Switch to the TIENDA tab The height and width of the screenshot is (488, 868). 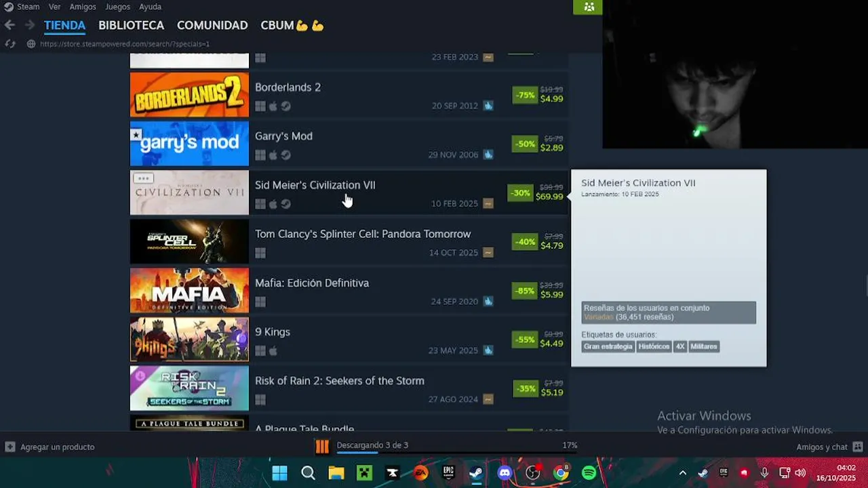64,25
